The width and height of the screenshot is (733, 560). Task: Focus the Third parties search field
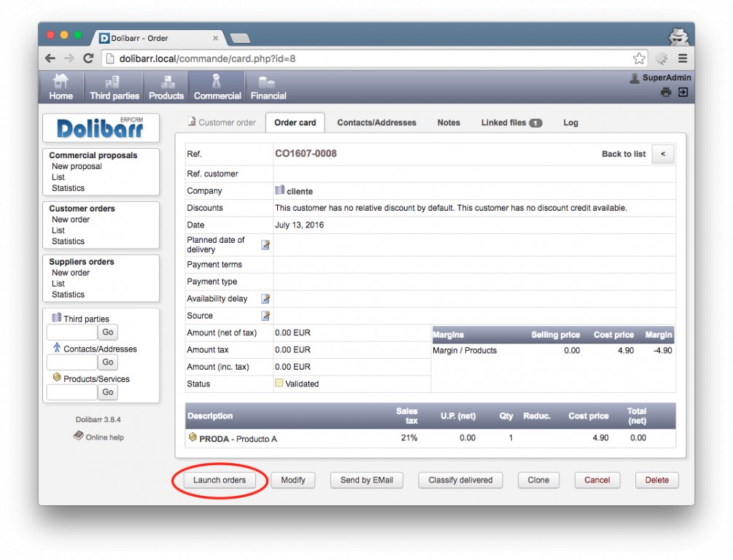click(x=72, y=332)
